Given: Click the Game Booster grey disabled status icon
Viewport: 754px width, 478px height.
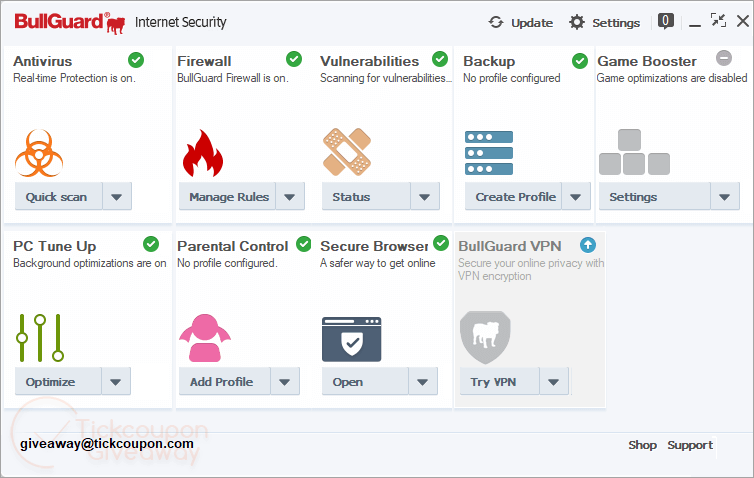Looking at the screenshot, I should pos(724,58).
